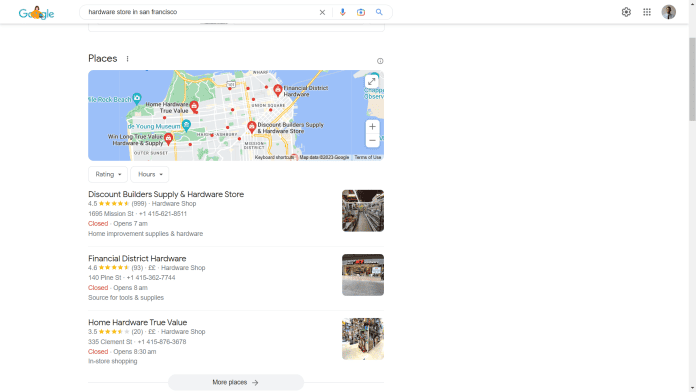Open Places section three-dot menu

127,59
